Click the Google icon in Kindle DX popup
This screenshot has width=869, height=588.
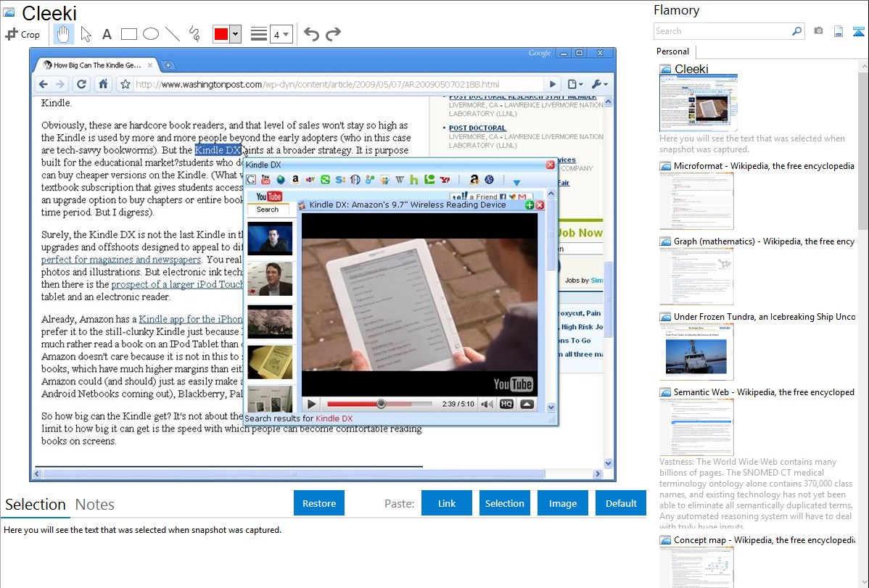coord(251,180)
